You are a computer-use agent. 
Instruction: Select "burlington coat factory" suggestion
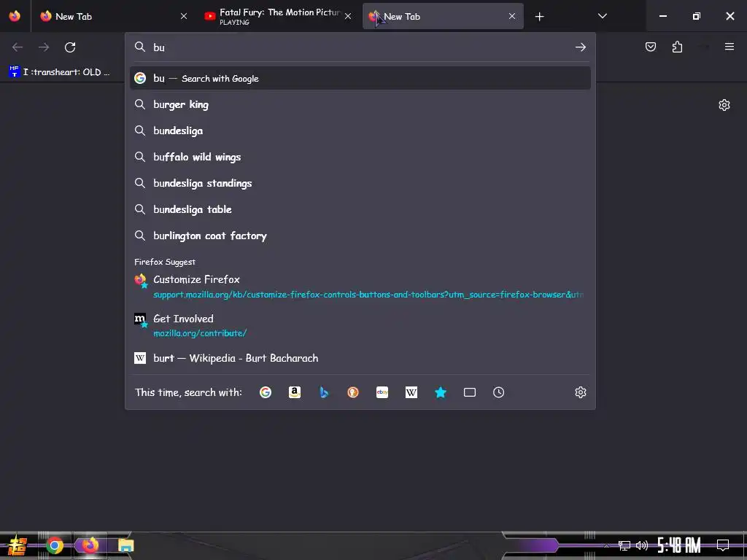coord(360,236)
